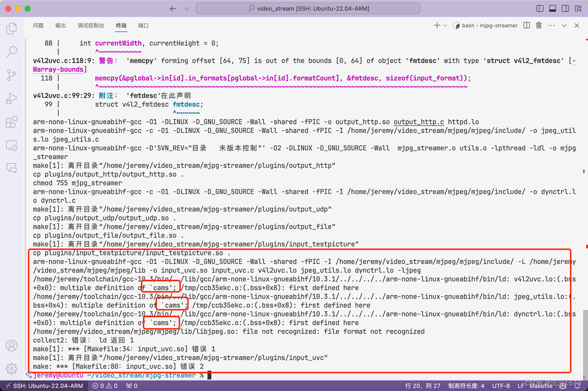
Task: Open the forwarded ports status item
Action: point(131,386)
